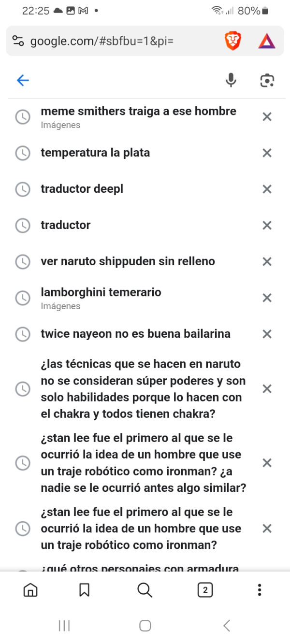Delete "twice nayeon" history entry
Screen dimensions: 290x644
click(x=267, y=334)
